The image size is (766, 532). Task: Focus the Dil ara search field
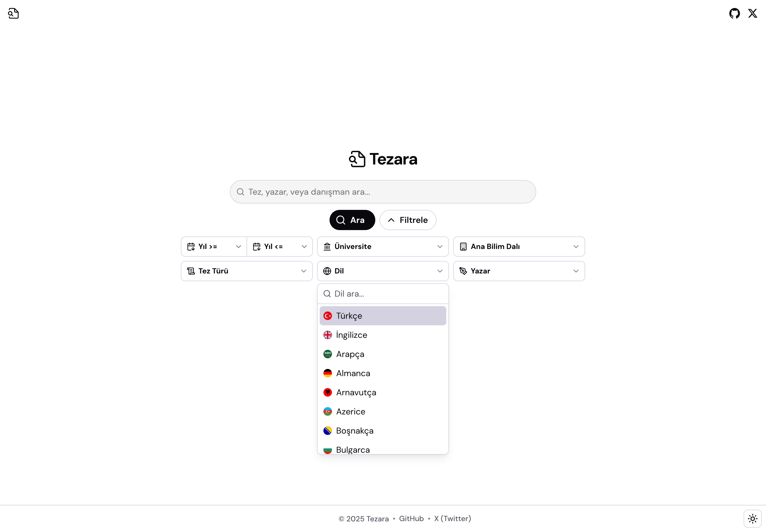[x=383, y=294]
